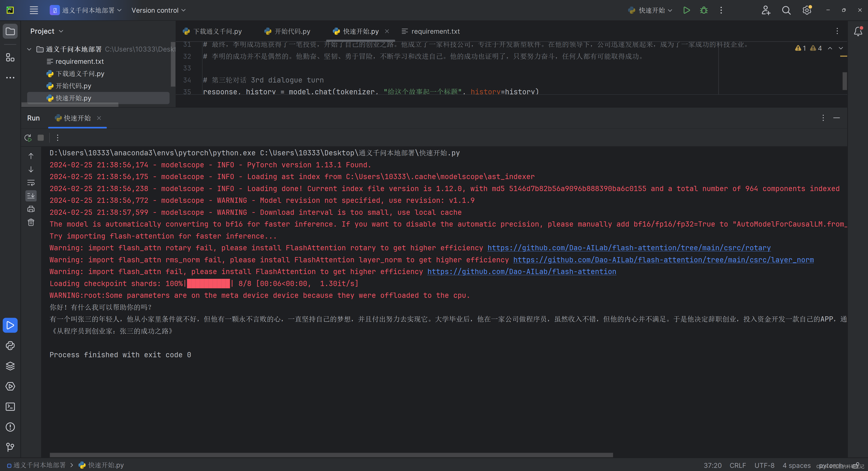Switch to requirement.txt tab
Screen dimensions: 868x471
click(x=435, y=31)
